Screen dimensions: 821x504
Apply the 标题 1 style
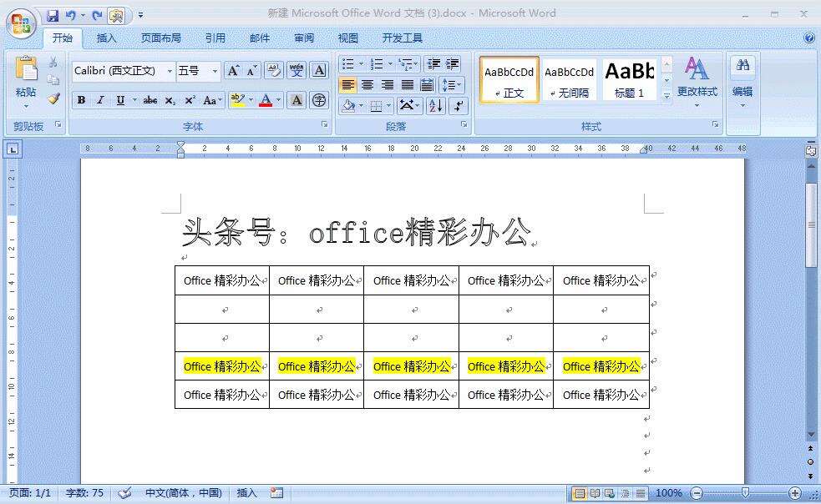[629, 80]
